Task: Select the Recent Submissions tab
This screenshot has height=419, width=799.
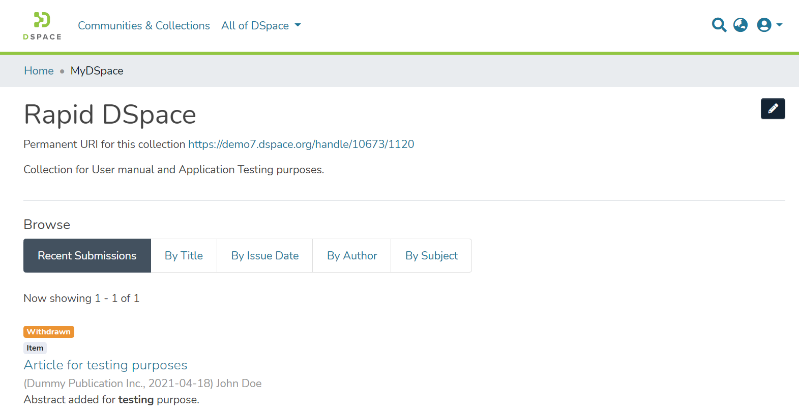Action: (87, 255)
